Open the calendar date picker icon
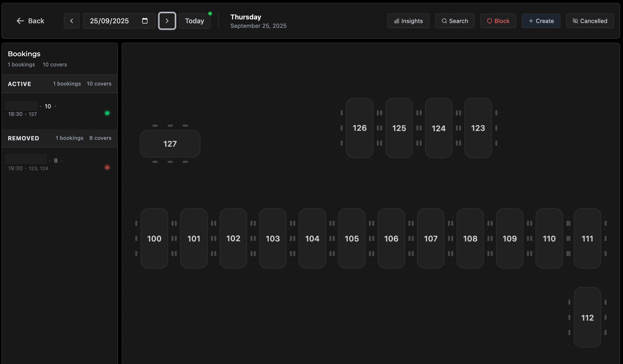 [145, 21]
